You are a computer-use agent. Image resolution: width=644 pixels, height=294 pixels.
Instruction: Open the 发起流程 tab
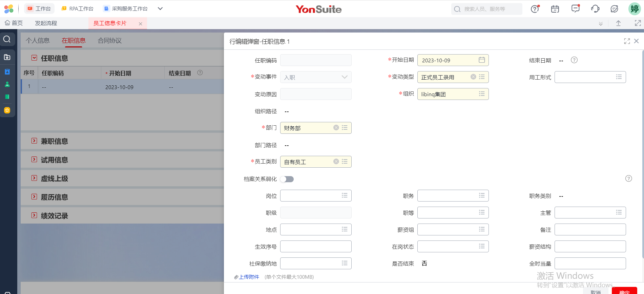tap(46, 23)
